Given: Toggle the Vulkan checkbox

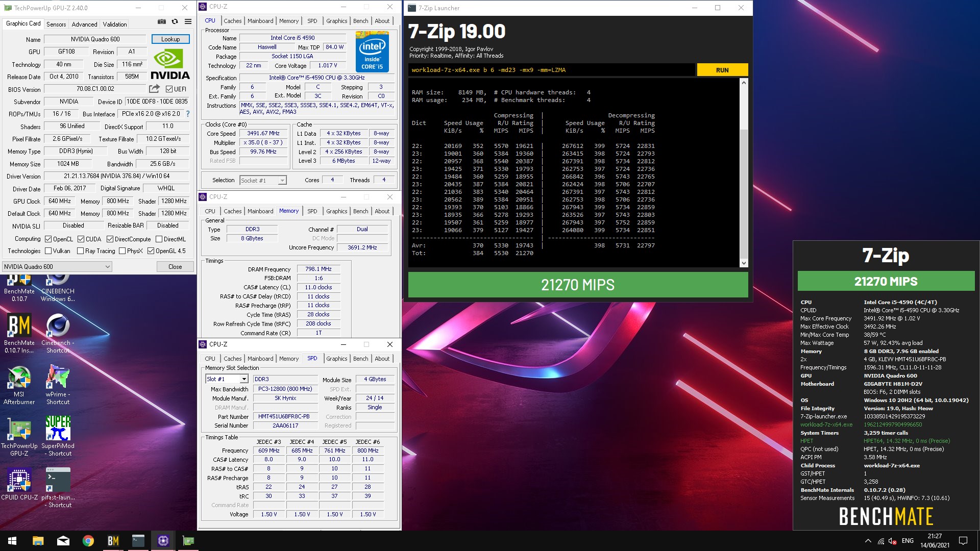Looking at the screenshot, I should coord(48,251).
